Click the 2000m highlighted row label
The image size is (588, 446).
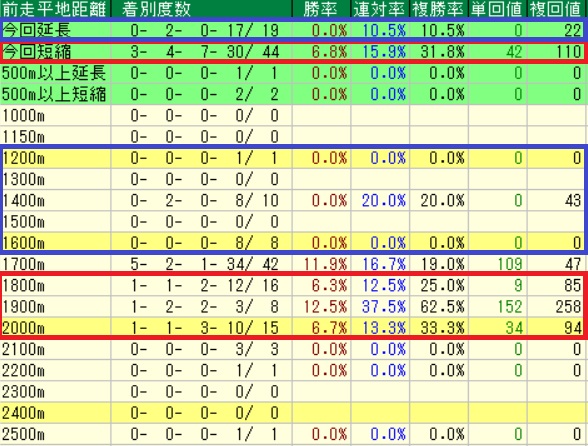23,328
